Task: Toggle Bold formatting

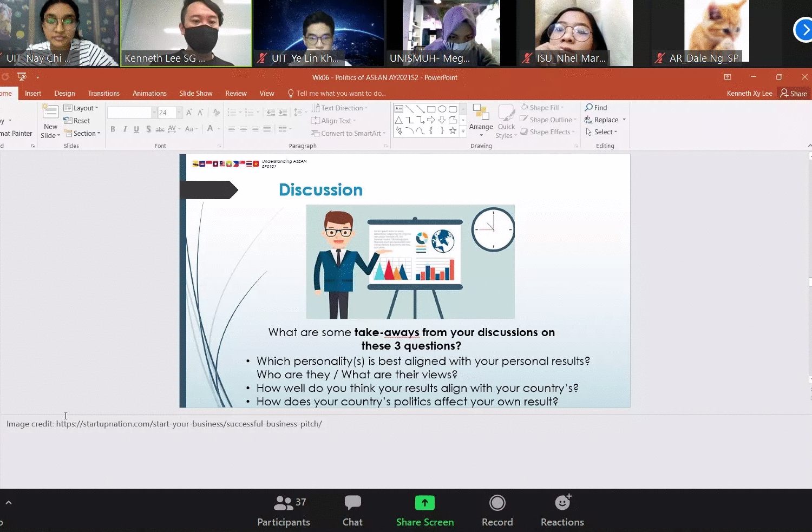Action: [x=113, y=129]
